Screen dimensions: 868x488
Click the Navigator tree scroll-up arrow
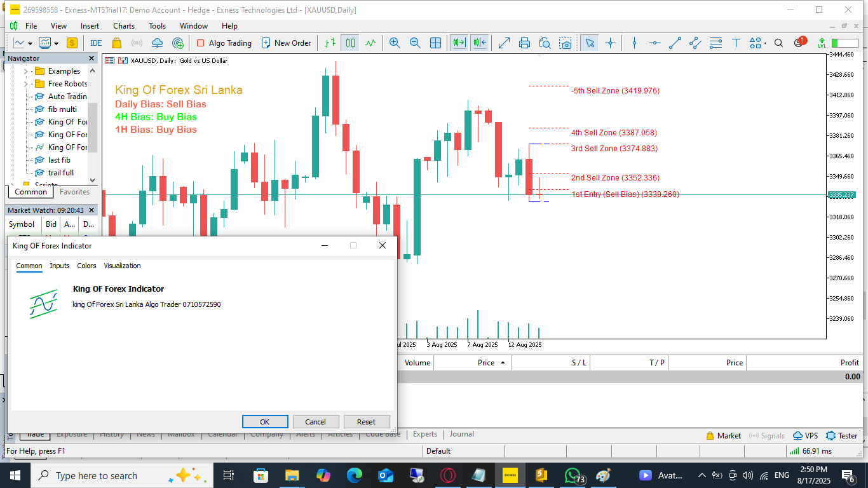(92, 70)
